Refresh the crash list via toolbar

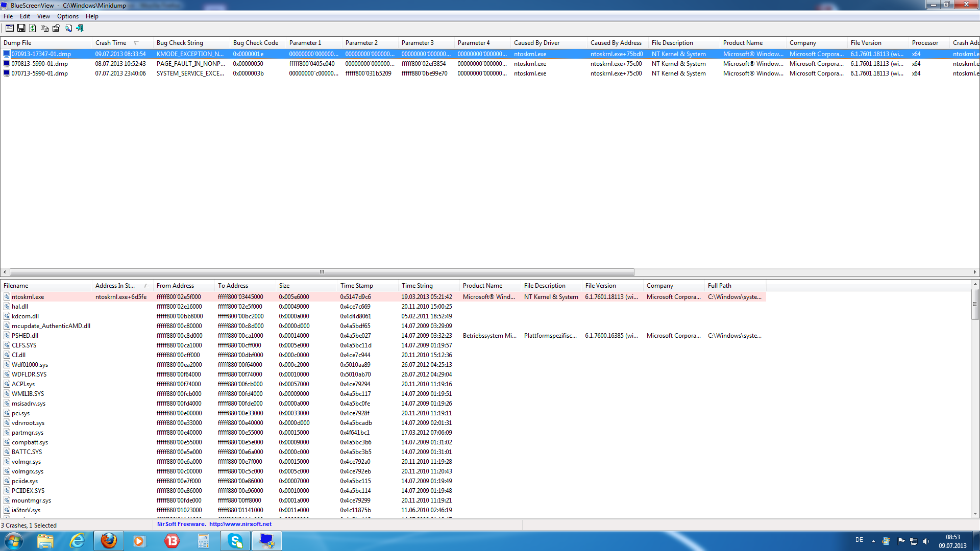33,29
